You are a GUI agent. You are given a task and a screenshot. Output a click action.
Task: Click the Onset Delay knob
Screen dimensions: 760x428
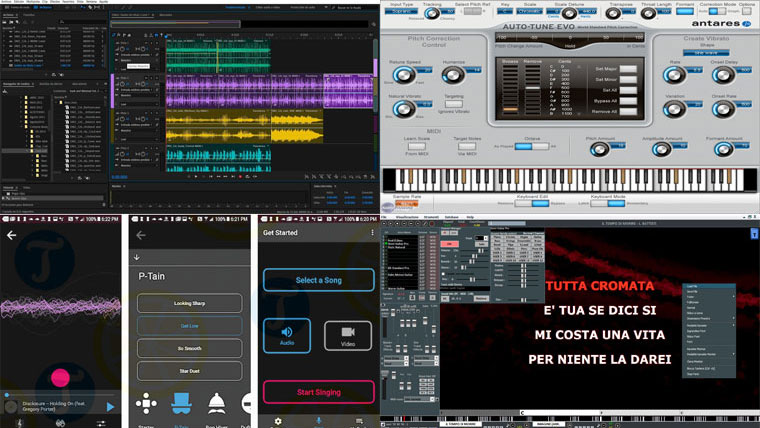[x=723, y=75]
